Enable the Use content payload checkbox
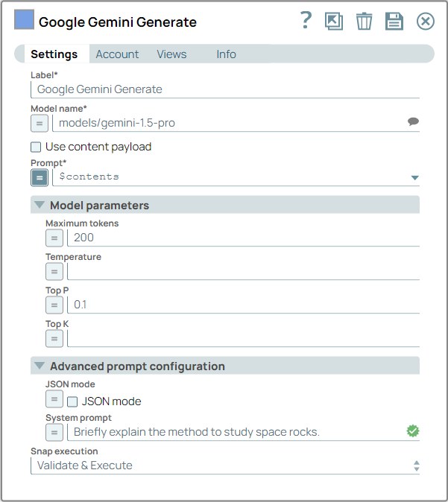448x502 pixels. click(36, 147)
